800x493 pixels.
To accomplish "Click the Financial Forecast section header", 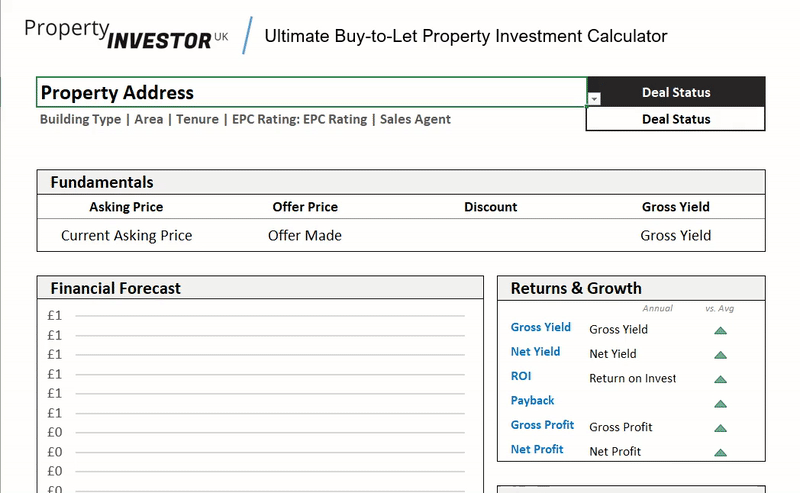I will [x=116, y=288].
